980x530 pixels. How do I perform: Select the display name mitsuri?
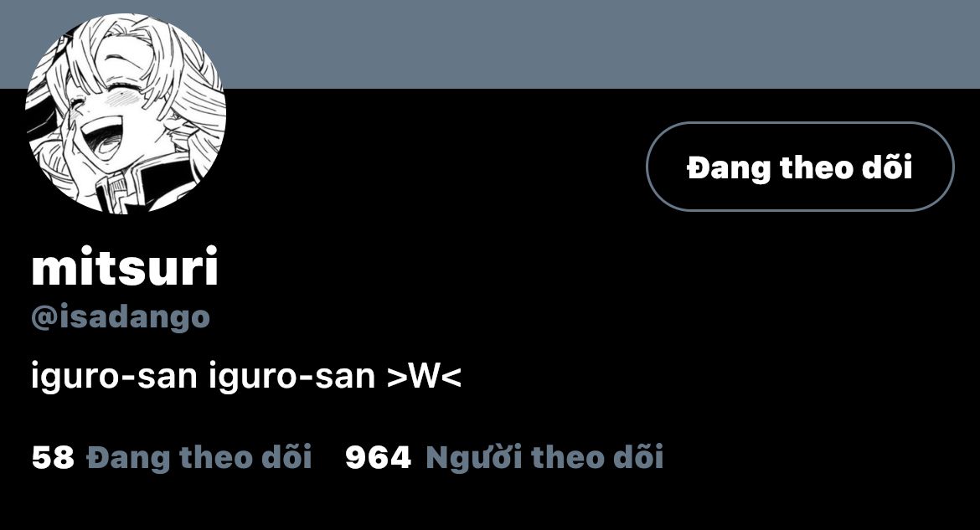125,266
